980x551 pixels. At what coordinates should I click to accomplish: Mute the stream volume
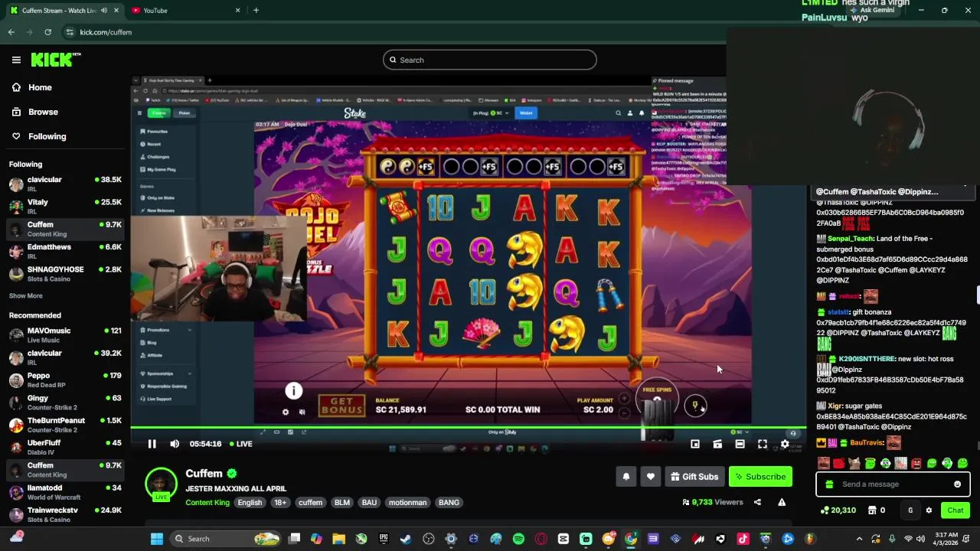175,444
